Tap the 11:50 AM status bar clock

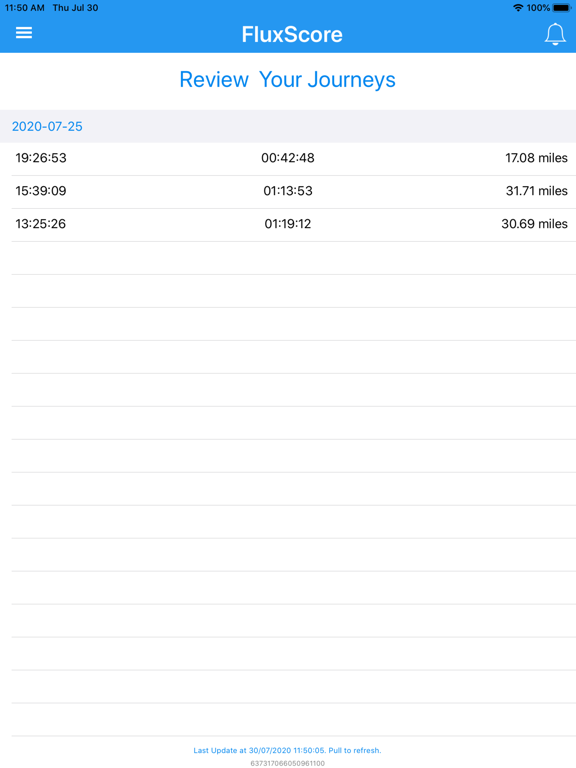pos(24,8)
